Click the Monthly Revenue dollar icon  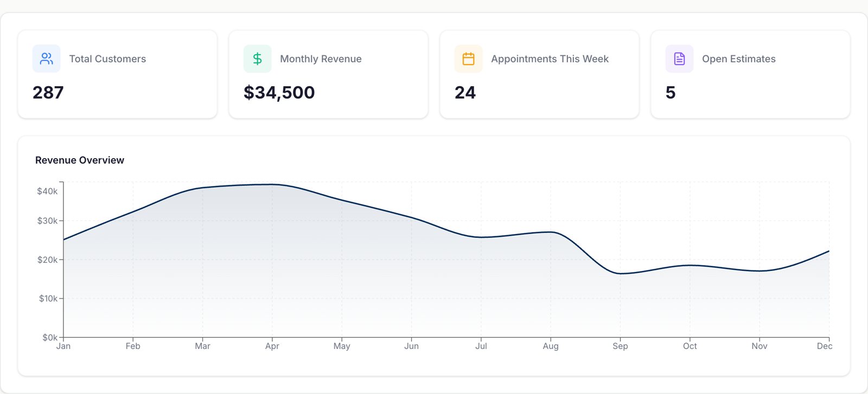tap(257, 59)
